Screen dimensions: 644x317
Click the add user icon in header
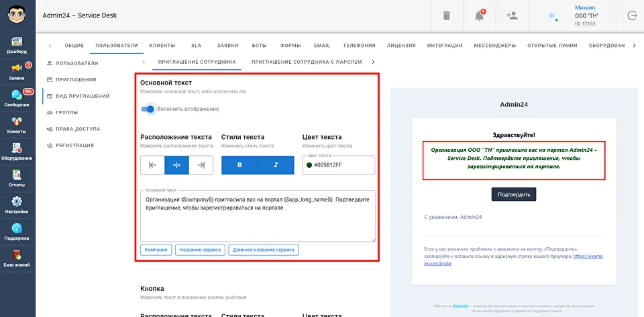coord(513,16)
